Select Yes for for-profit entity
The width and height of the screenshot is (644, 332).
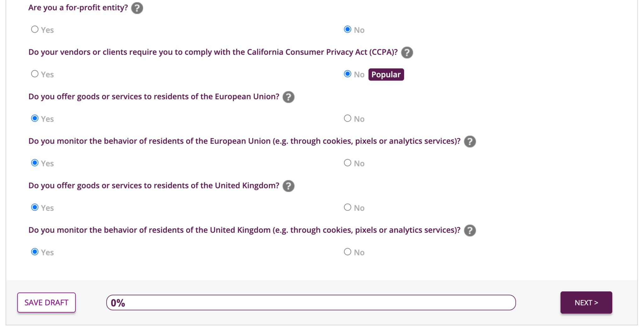35,30
